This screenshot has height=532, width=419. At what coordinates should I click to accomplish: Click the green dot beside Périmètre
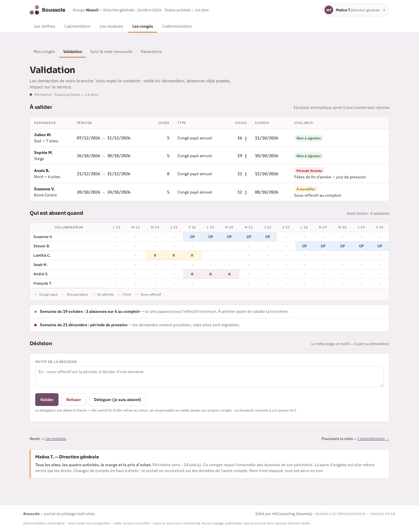point(31,95)
